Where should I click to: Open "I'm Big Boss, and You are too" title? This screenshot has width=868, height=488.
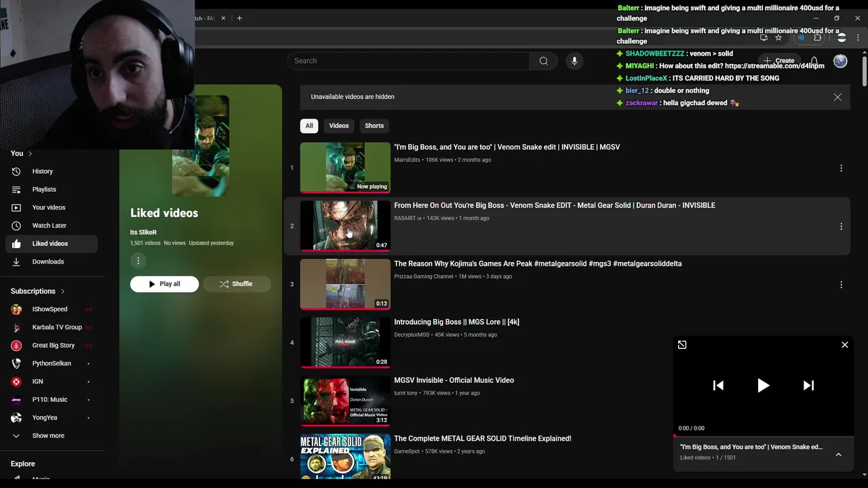click(x=507, y=147)
